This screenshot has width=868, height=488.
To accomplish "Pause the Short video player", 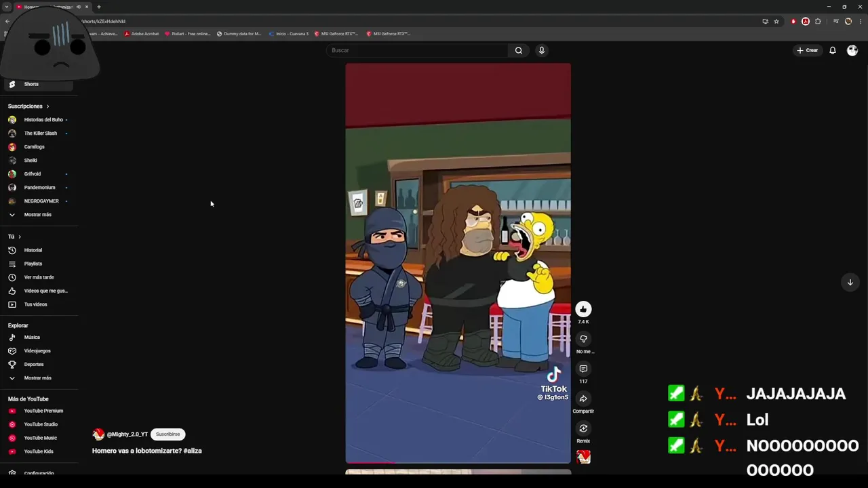I will coord(458,263).
